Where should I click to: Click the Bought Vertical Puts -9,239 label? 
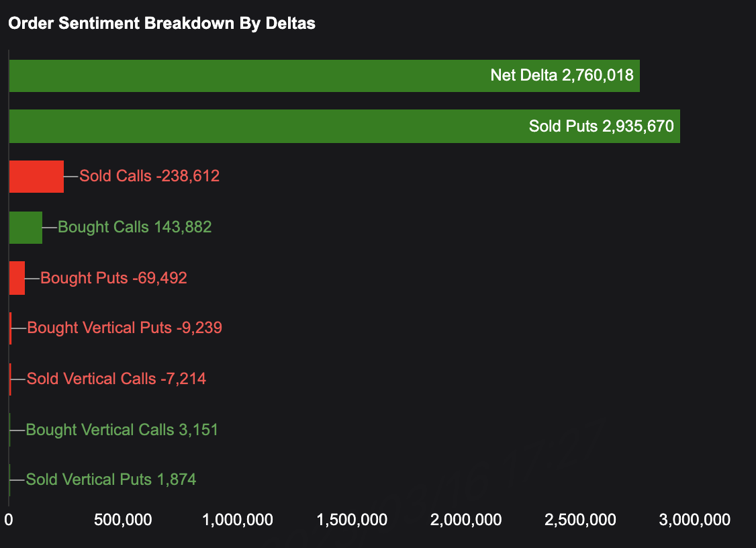click(x=124, y=328)
